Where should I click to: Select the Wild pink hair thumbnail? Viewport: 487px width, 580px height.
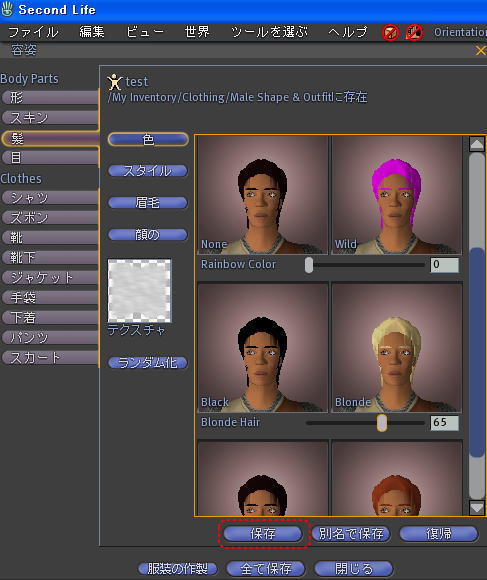397,195
